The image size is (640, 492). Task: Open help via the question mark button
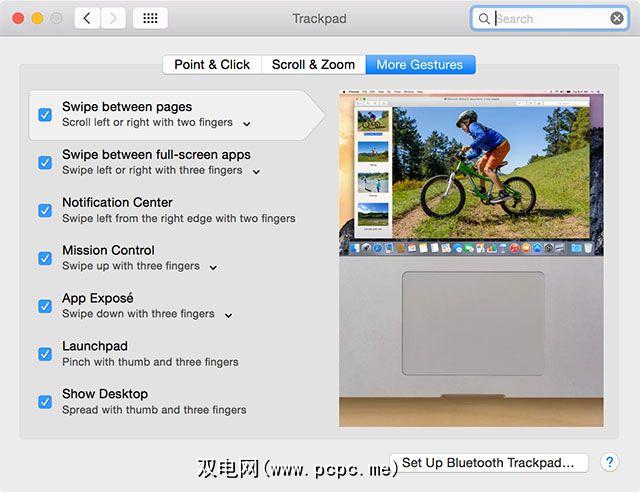pos(609,462)
